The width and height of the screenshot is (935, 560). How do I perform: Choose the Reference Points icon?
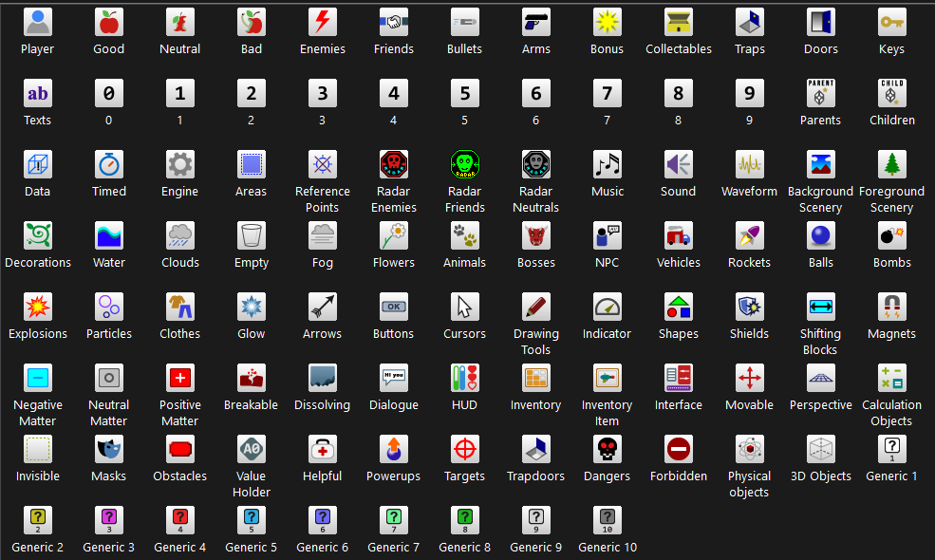point(323,164)
